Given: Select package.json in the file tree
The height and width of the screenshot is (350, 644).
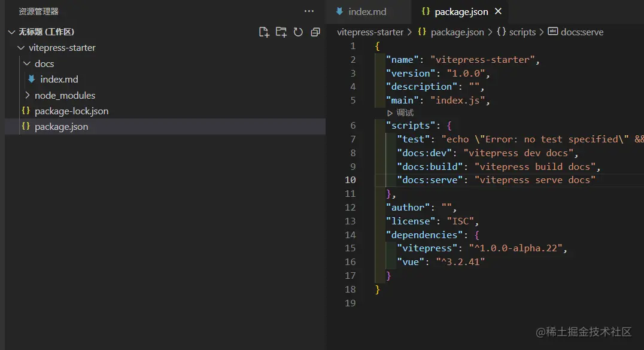Looking at the screenshot, I should point(61,126).
